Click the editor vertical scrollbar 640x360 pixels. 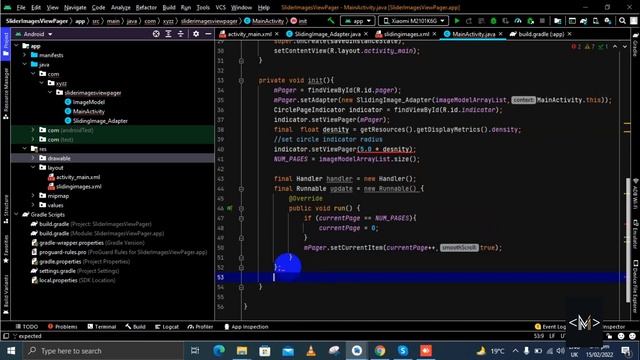pos(627,241)
